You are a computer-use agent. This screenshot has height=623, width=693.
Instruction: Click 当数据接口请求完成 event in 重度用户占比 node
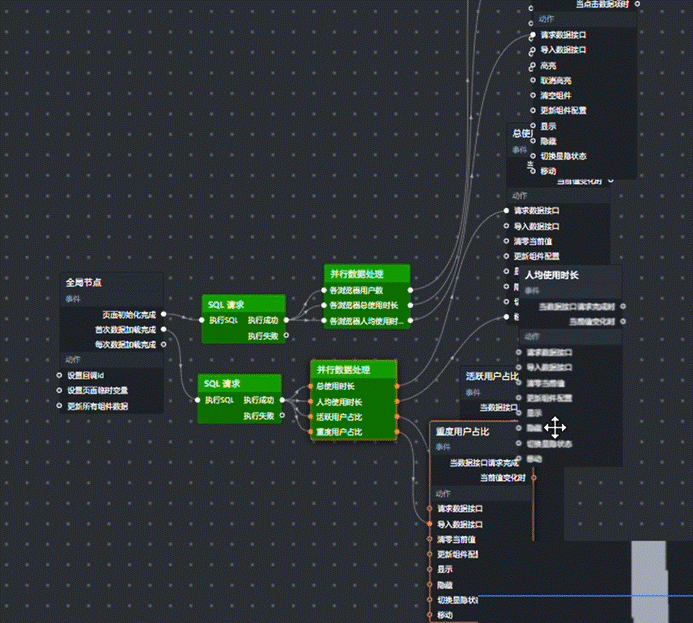tap(484, 463)
